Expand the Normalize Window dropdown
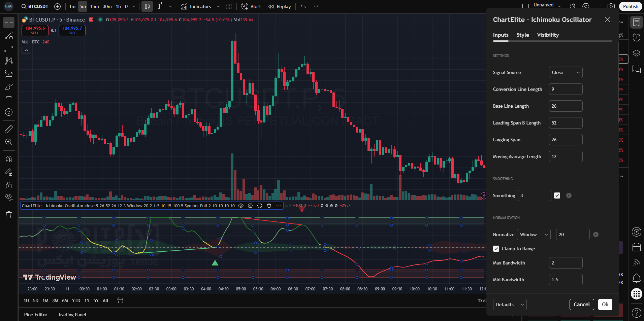Image resolution: width=644 pixels, height=321 pixels. coord(534,235)
